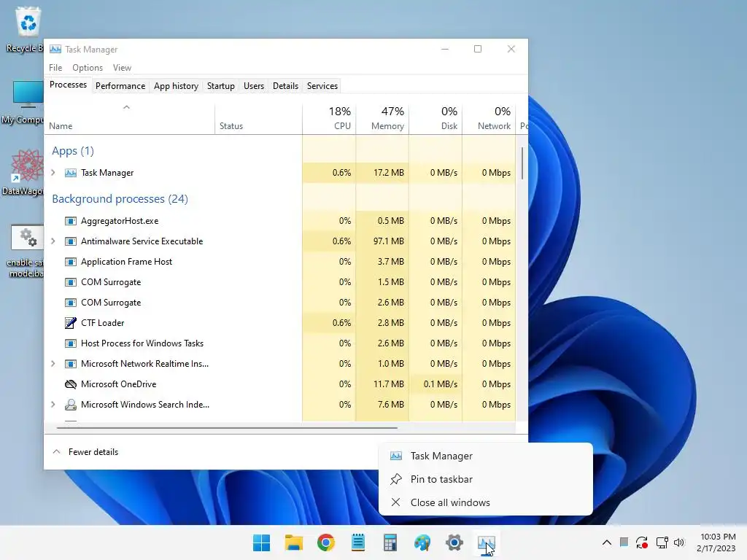The image size is (747, 560).
Task: Select the Processes tab
Action: tap(68, 85)
